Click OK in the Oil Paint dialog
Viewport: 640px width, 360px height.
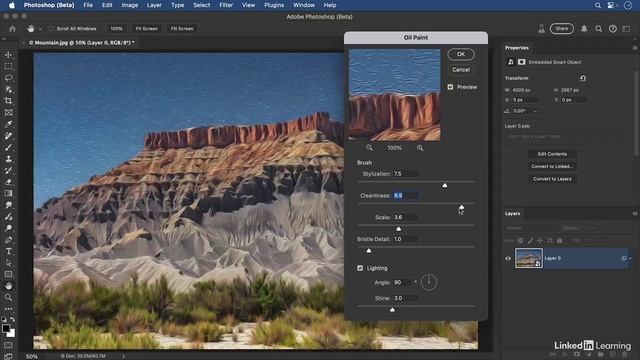(x=461, y=54)
